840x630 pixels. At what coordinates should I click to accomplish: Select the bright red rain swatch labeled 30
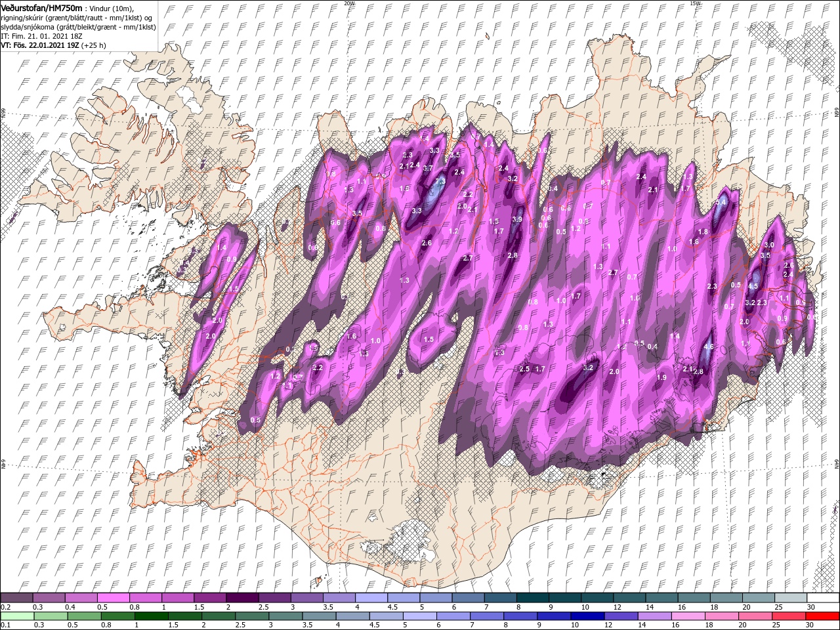[x=824, y=616]
